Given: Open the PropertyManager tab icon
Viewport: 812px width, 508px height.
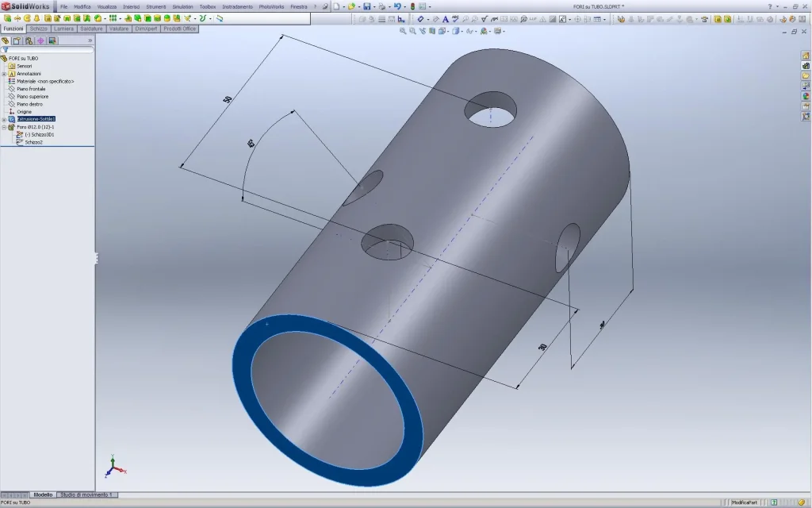Looking at the screenshot, I should point(17,40).
